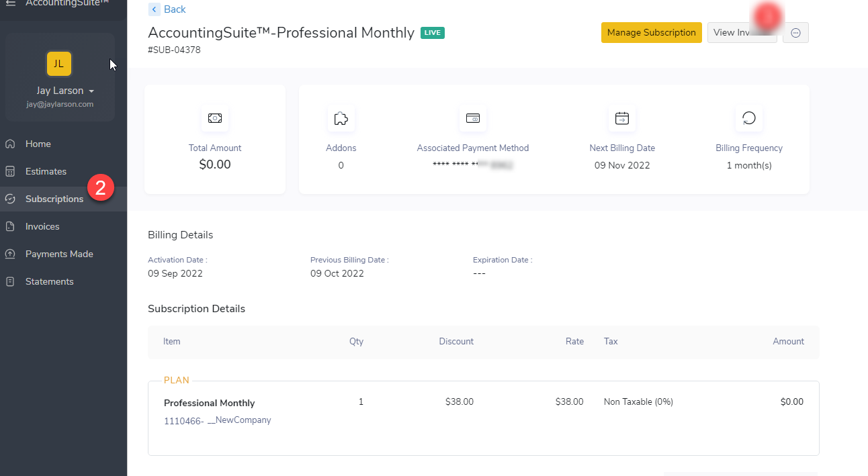Select the Next Billing Date calendar icon
Viewport: 868px width, 476px height.
(x=622, y=118)
